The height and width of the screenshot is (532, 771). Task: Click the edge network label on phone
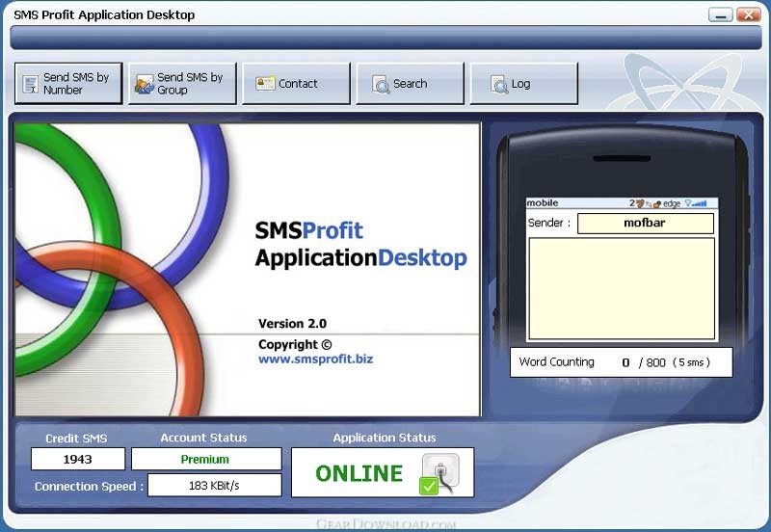[x=672, y=203]
